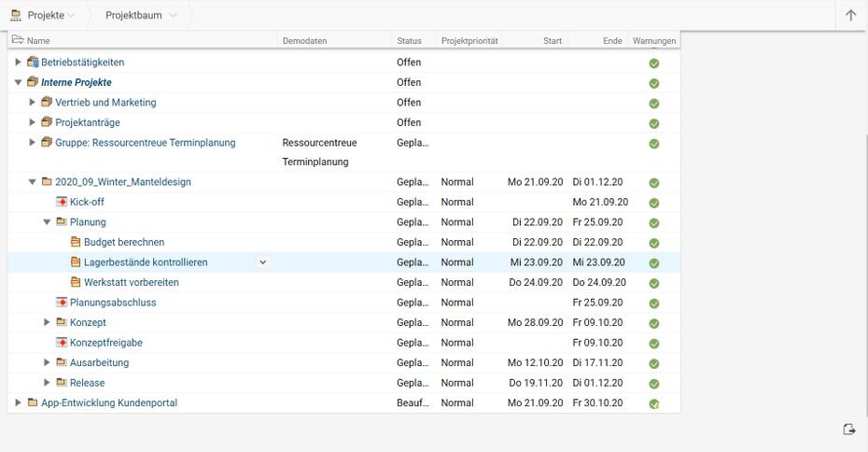This screenshot has height=452, width=868.
Task: Click the Budget berechnen task icon
Action: (x=76, y=242)
